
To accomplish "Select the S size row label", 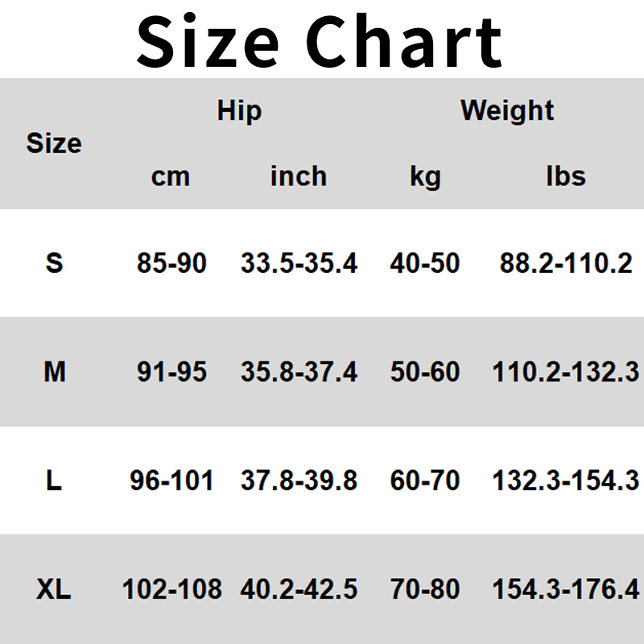I will coord(54,262).
